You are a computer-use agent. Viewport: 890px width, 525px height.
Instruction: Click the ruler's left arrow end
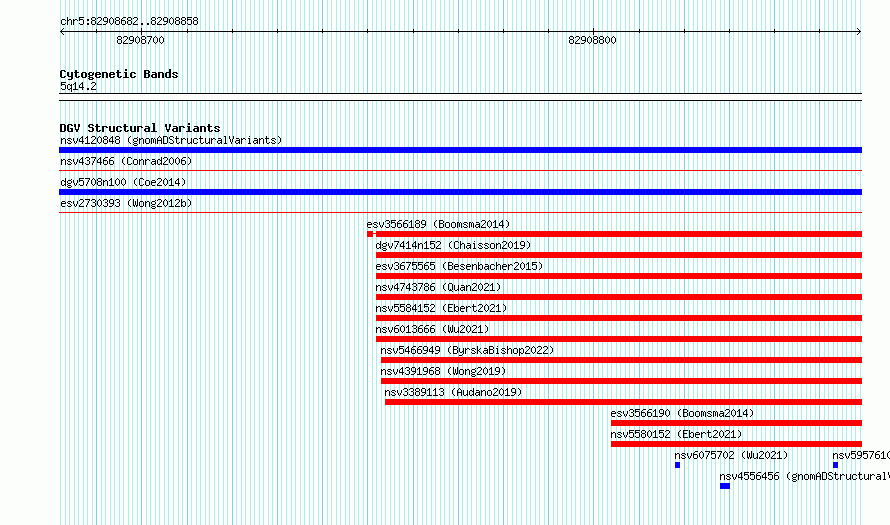click(62, 32)
